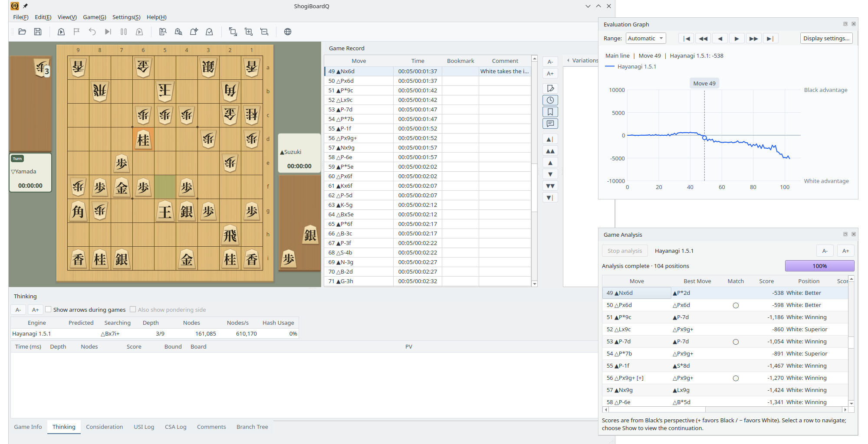The width and height of the screenshot is (868, 444).
Task: Go to first move in Evaluation Graph
Action: 687,38
